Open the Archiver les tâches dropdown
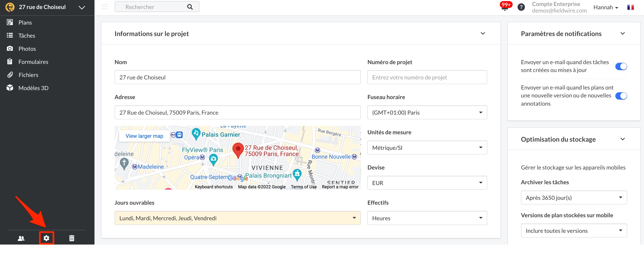 coord(574,198)
